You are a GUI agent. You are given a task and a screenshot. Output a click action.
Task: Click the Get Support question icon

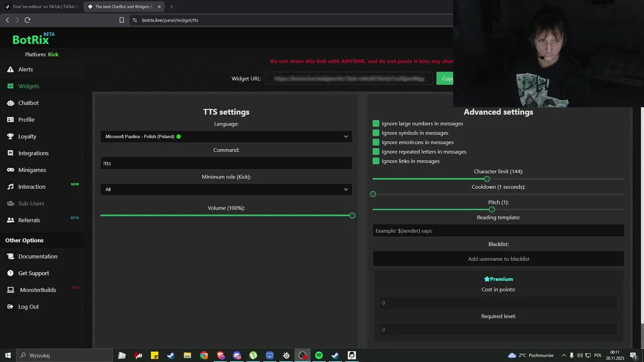(x=10, y=273)
